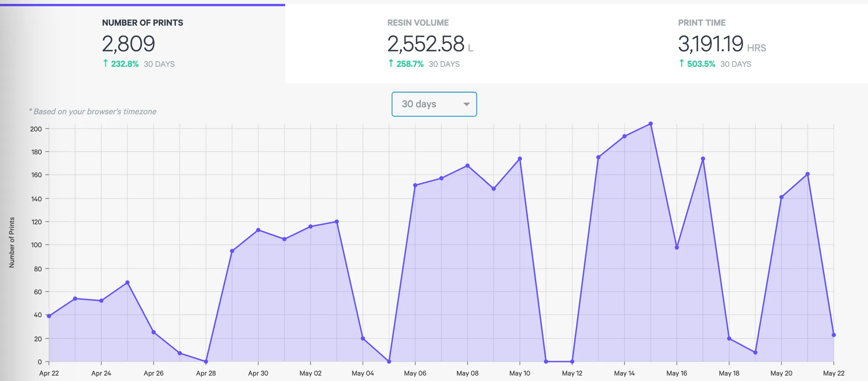
Task: Switch to the Resin Volume tab
Action: point(431,44)
